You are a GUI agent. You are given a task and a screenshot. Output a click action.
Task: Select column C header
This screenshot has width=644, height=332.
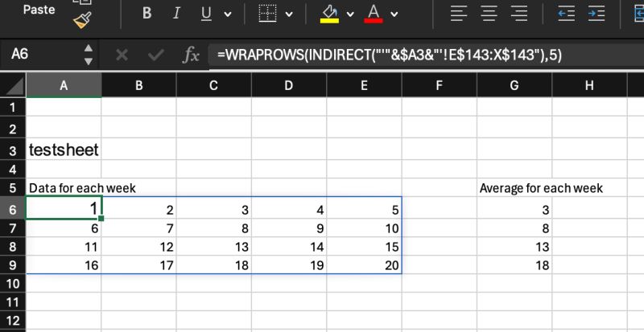point(213,85)
